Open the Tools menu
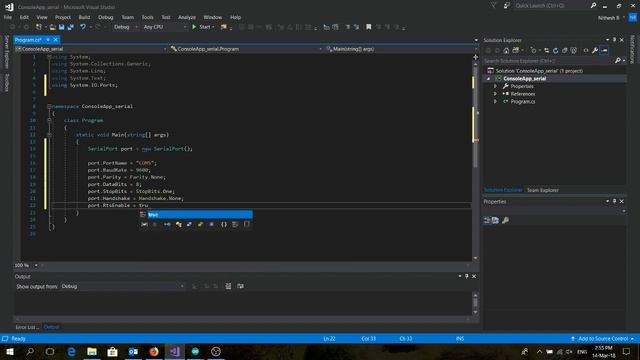Screen dimensions: 640x360 pos(147,17)
